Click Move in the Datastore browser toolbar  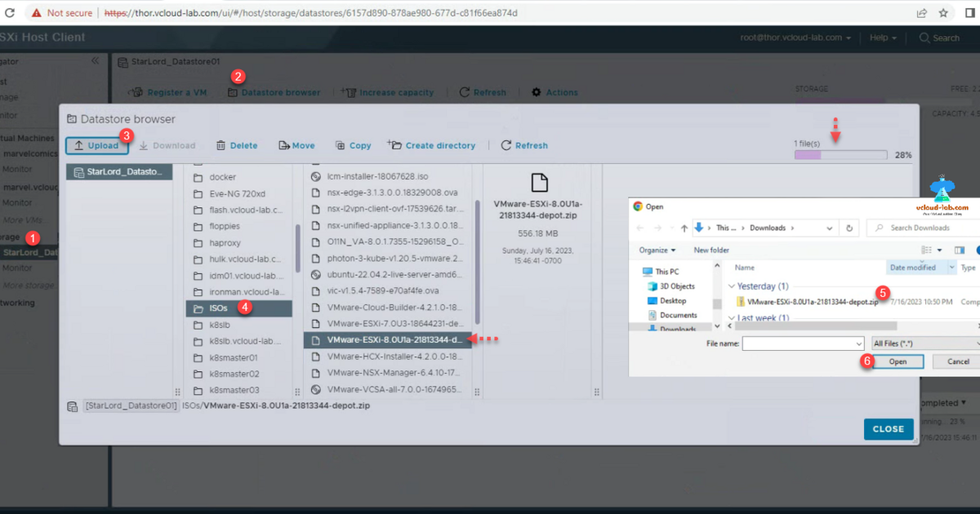(x=296, y=145)
